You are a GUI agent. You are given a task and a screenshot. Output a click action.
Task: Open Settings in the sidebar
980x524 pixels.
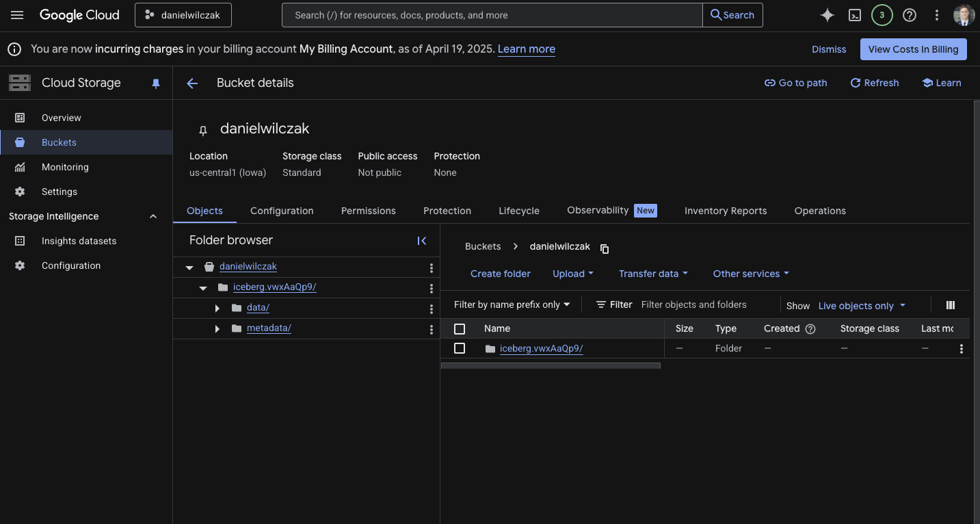(x=86, y=192)
